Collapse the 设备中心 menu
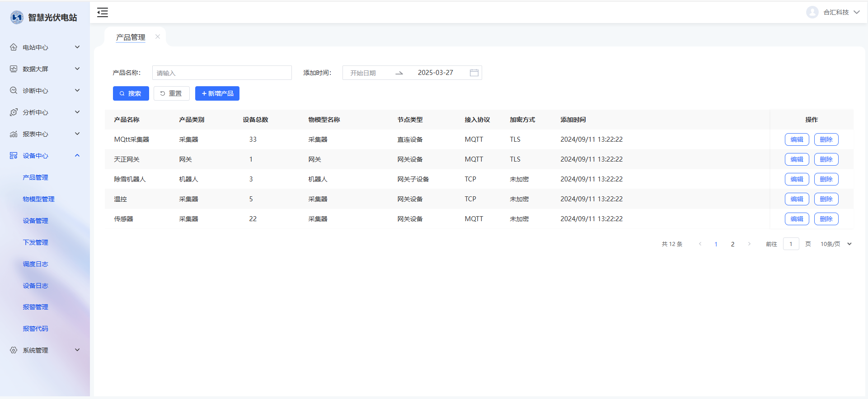868x399 pixels. pyautogui.click(x=77, y=156)
